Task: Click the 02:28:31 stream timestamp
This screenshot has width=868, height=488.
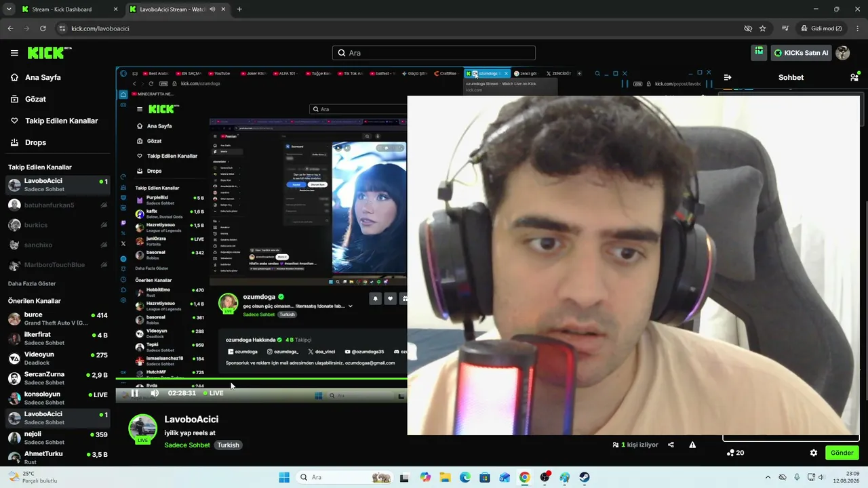Action: click(x=182, y=393)
